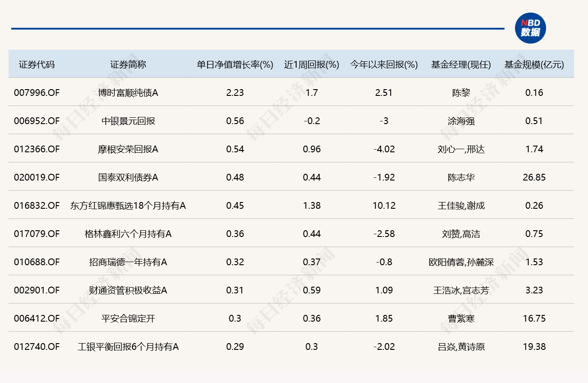The image size is (588, 383).
Task: Click weekly return value 0.59
Action: 312,290
